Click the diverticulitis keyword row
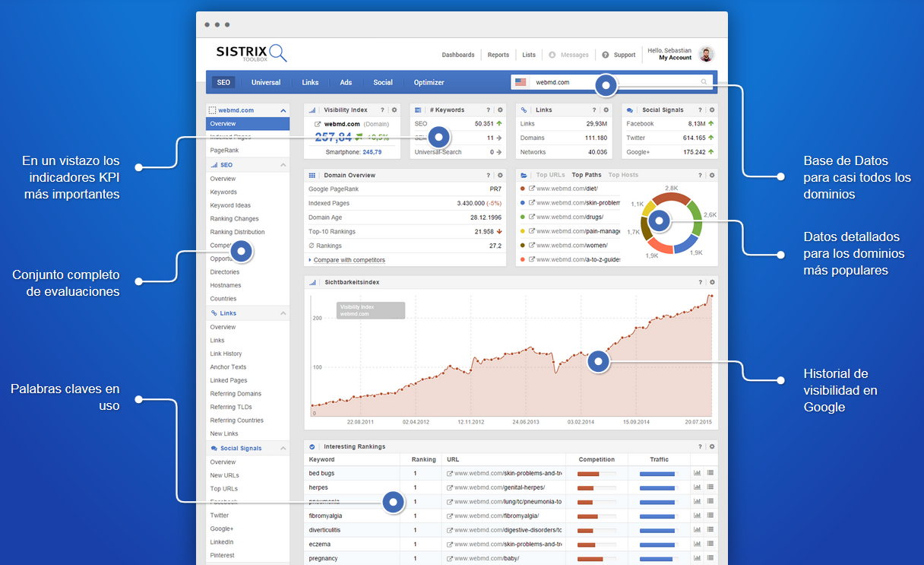 511,530
